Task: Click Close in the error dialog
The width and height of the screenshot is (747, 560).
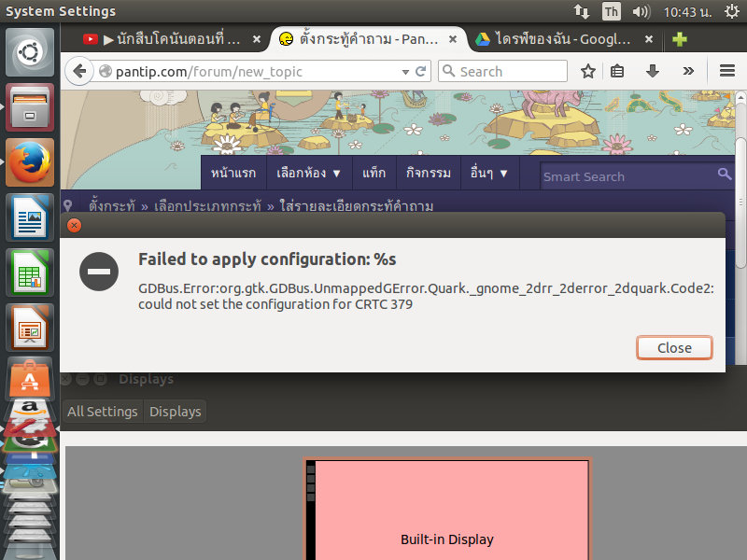Action: (674, 347)
